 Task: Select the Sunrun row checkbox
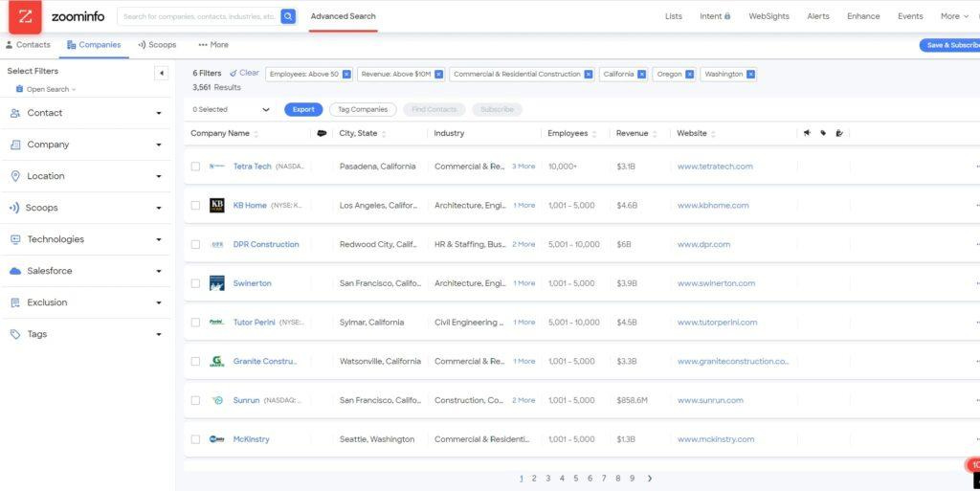click(195, 400)
